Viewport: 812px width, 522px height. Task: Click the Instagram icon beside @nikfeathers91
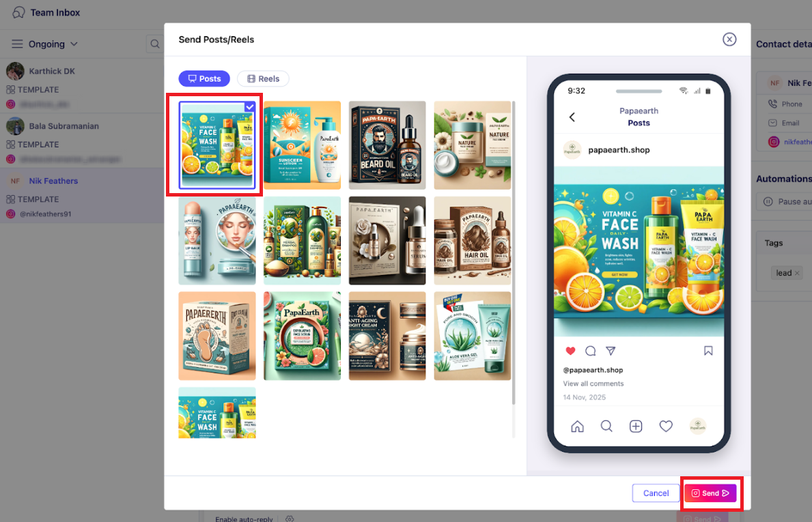10,214
